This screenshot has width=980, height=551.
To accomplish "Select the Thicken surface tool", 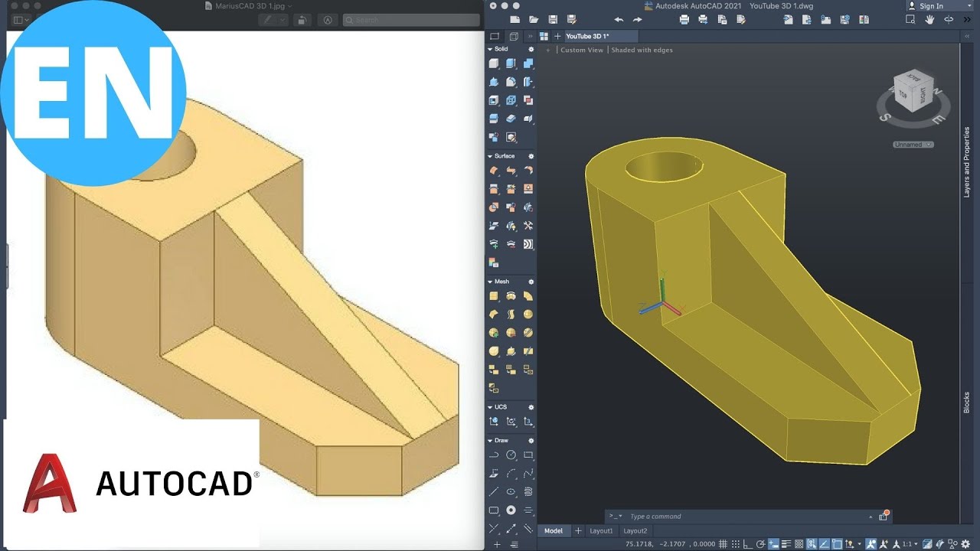I will point(511,118).
